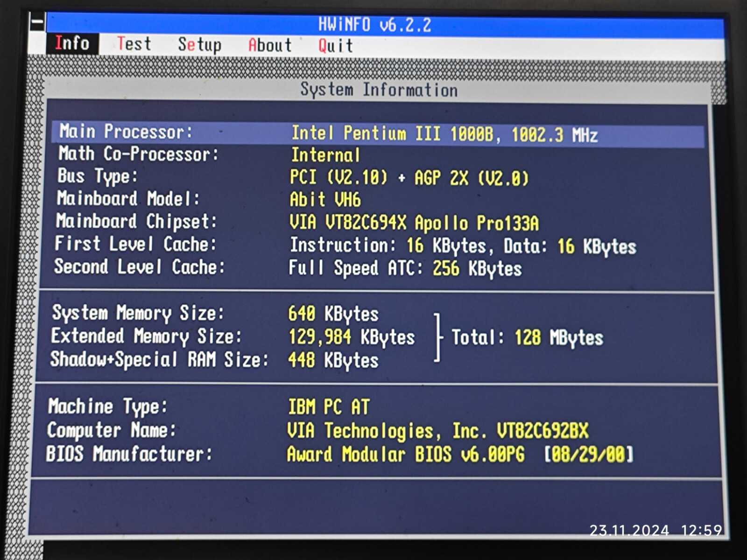Click the BIOS Manufacturer label
747x560 pixels.
pyautogui.click(x=129, y=454)
